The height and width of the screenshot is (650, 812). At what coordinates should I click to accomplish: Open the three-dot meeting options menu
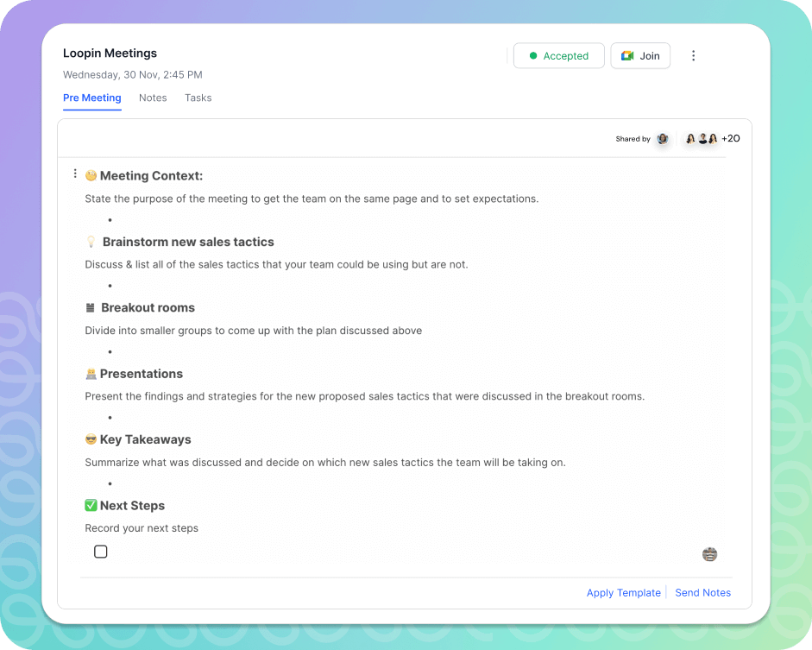pyautogui.click(x=694, y=56)
